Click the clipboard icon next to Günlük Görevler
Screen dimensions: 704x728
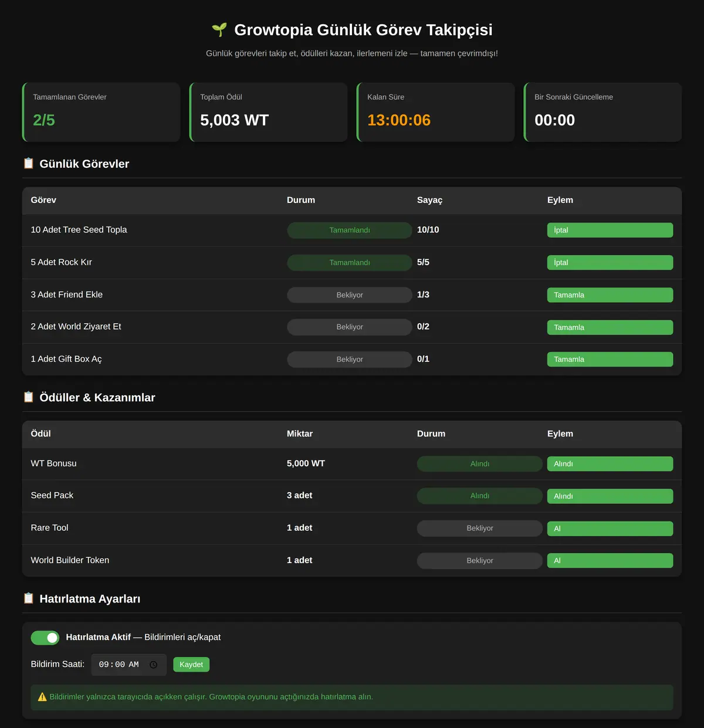point(28,163)
